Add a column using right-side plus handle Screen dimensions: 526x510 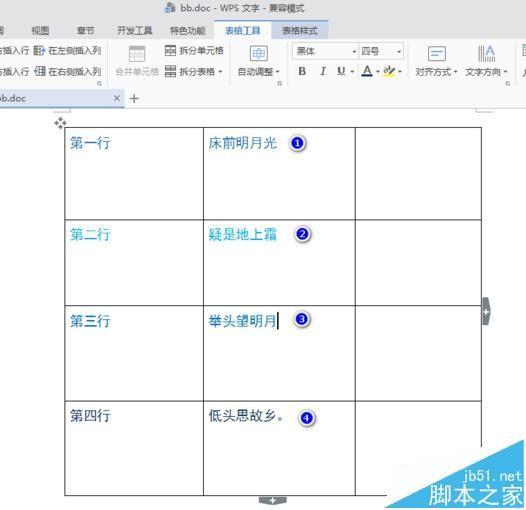486,311
